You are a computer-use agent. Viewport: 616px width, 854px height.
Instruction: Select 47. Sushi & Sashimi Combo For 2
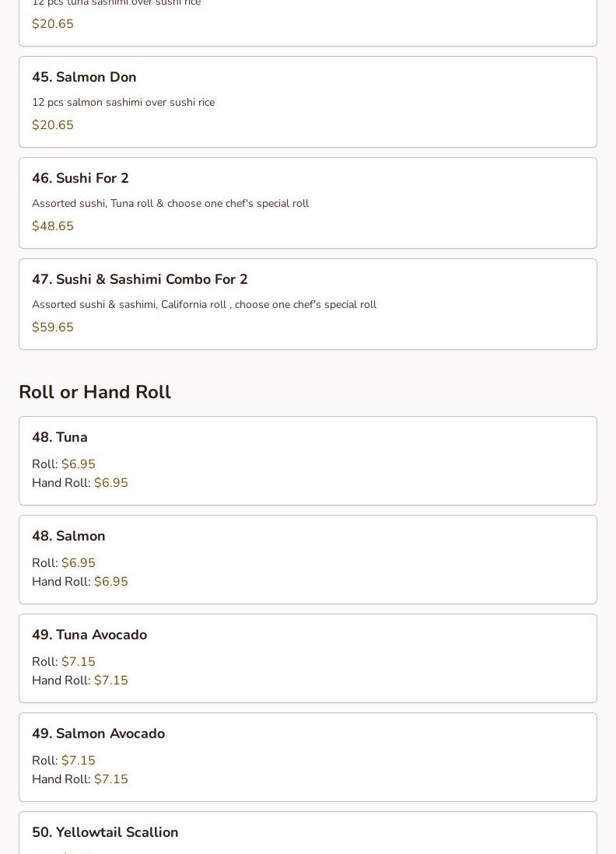(140, 279)
